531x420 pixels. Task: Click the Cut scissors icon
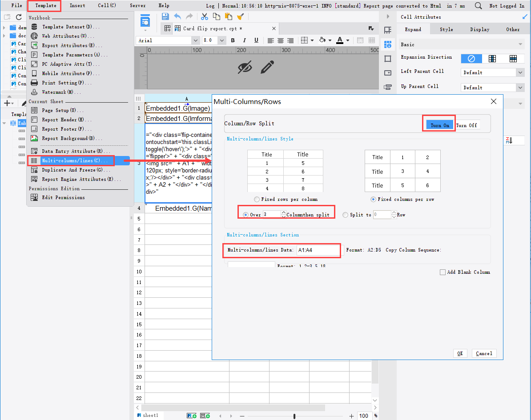[205, 16]
